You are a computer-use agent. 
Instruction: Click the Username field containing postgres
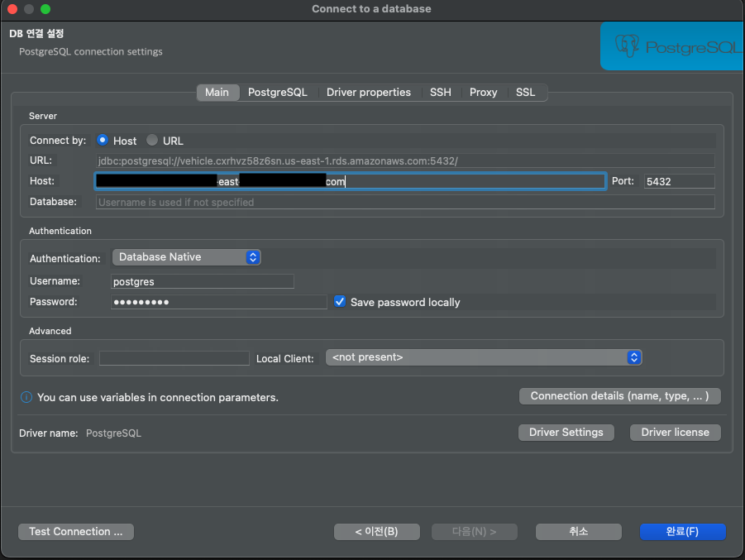[203, 281]
